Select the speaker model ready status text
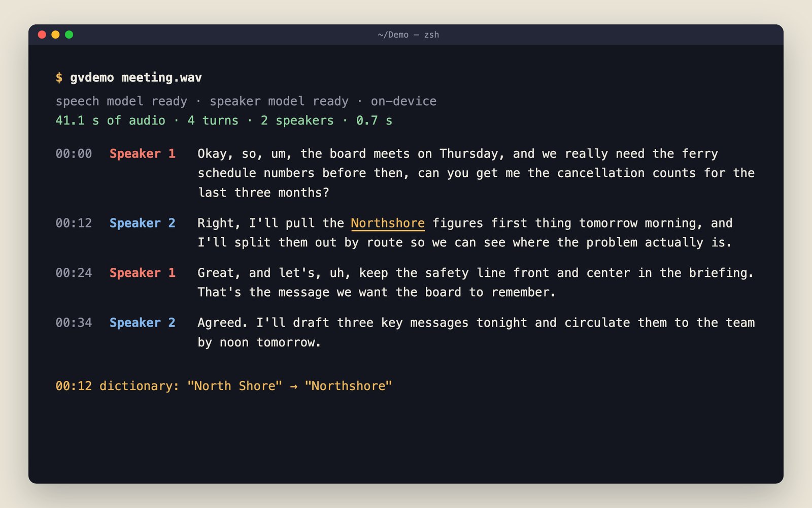Image resolution: width=812 pixels, height=508 pixels. tap(279, 101)
